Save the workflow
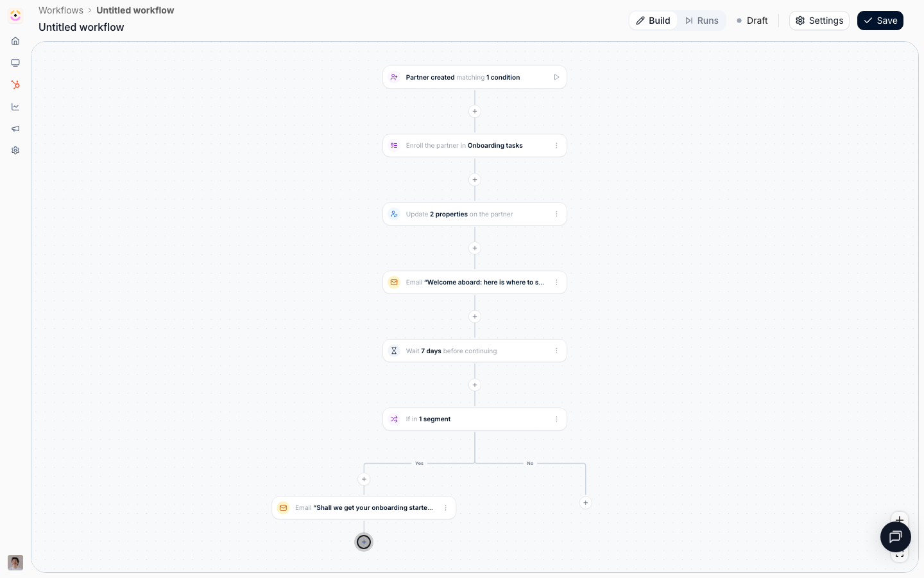924x578 pixels. tap(880, 21)
